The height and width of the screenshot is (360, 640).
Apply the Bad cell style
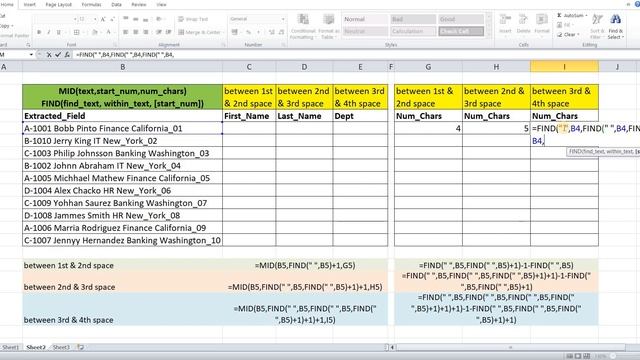tap(413, 19)
